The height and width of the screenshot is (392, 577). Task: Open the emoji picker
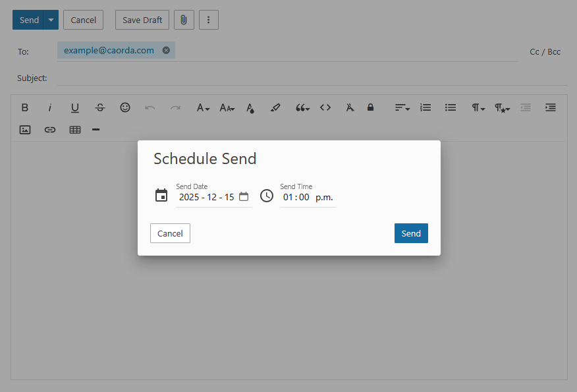tap(125, 107)
